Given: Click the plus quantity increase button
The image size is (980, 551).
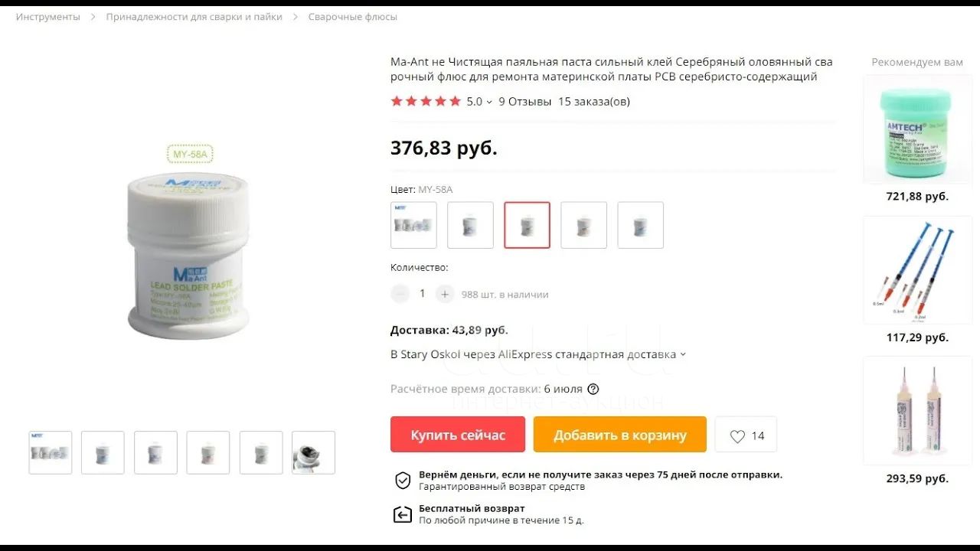Looking at the screenshot, I should tap(445, 294).
